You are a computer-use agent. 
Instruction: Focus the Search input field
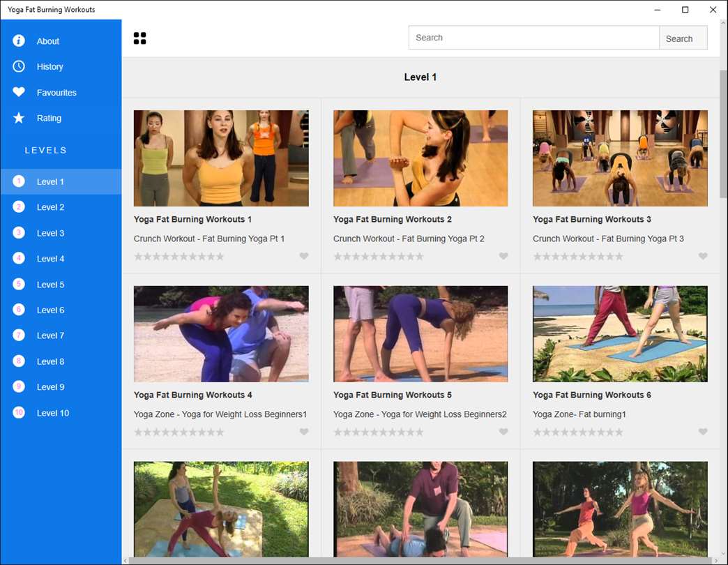(534, 38)
